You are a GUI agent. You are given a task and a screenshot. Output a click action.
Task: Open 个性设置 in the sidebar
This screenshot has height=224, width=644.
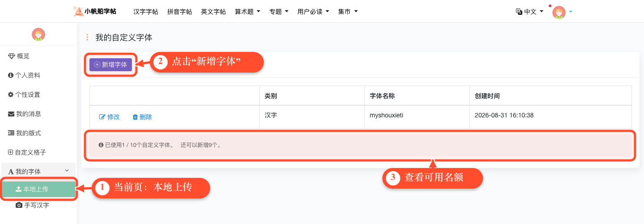click(38, 95)
